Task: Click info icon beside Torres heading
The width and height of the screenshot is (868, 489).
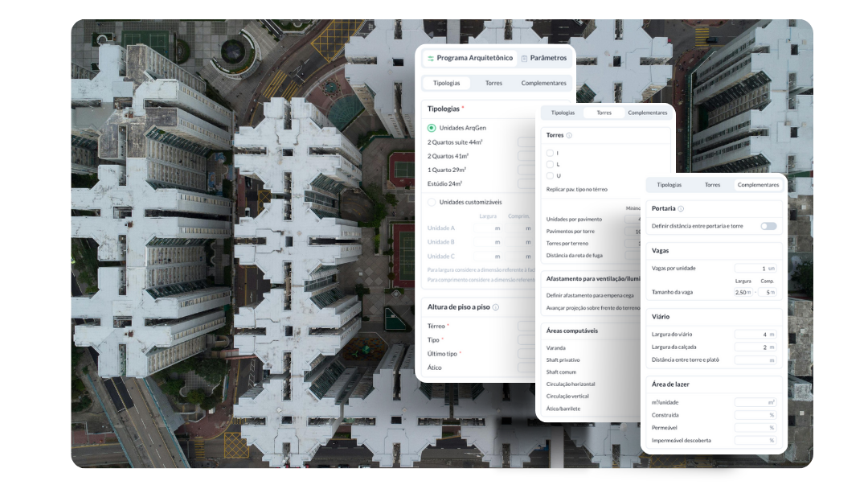Action: pyautogui.click(x=569, y=136)
